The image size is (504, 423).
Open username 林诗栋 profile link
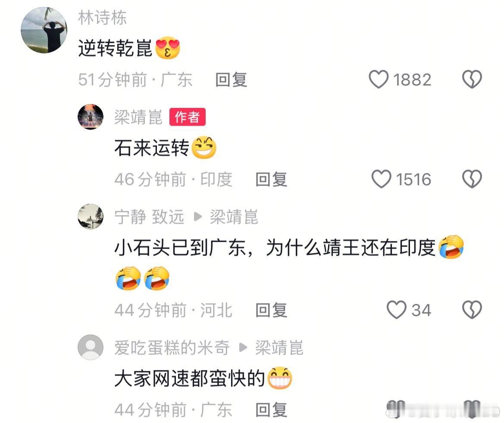click(103, 18)
